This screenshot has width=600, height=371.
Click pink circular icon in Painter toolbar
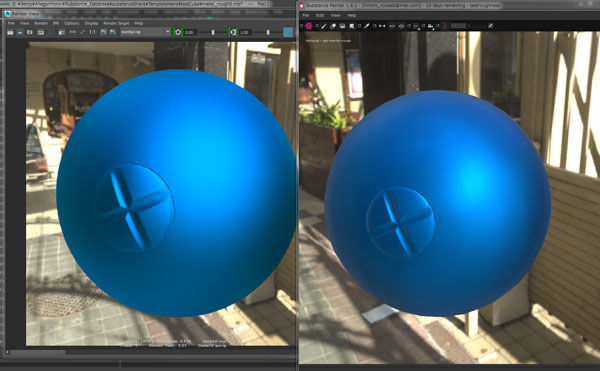(x=308, y=26)
